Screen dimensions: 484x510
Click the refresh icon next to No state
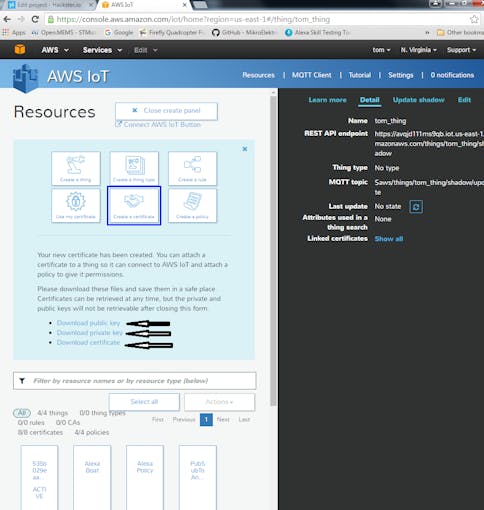[416, 207]
